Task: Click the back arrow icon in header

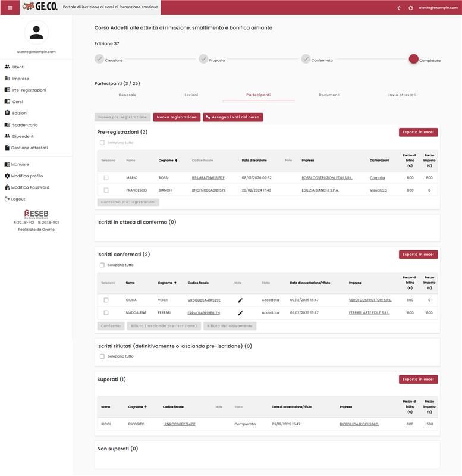Action: pos(399,8)
